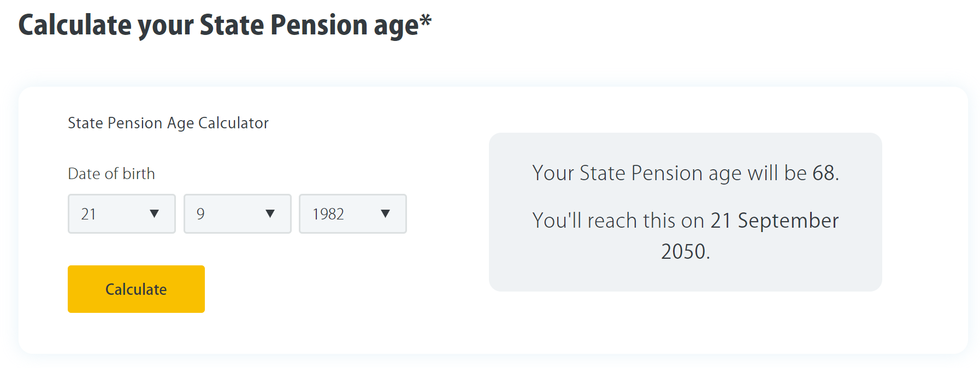Click the year dropdown's arrow icon
Image resolution: width=980 pixels, height=368 pixels.
coord(387,214)
